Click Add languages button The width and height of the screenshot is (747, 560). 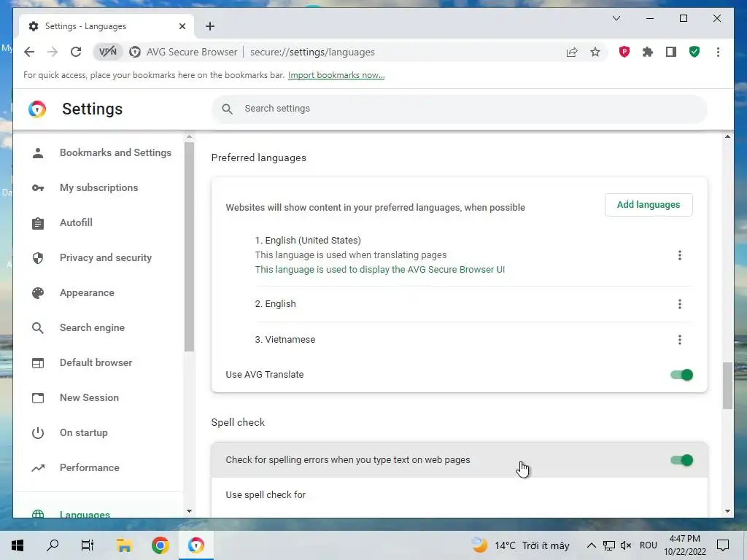649,205
